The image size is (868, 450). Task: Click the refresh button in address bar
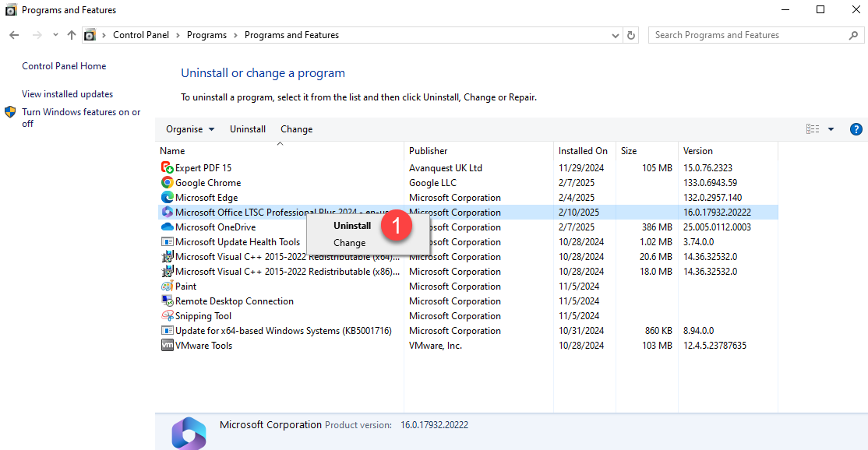(631, 35)
